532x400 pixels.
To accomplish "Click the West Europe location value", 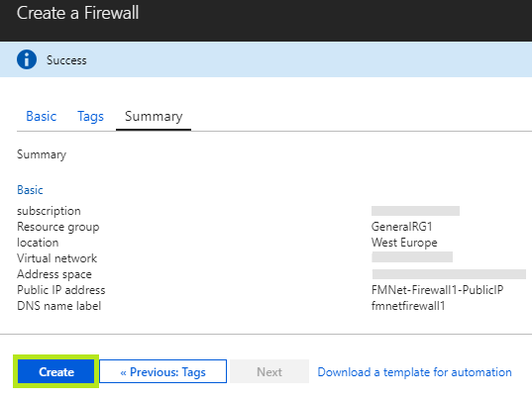I will click(x=404, y=243).
